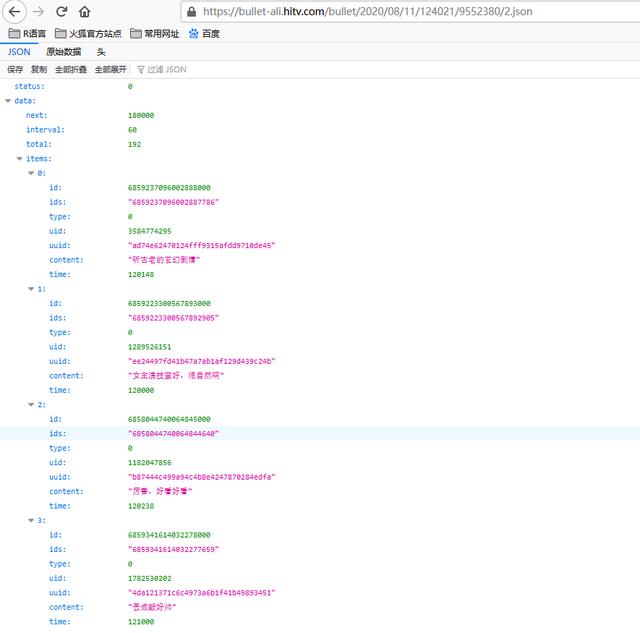Switch to the 原始数据 tab
Screen dimensions: 640x633
tap(64, 52)
